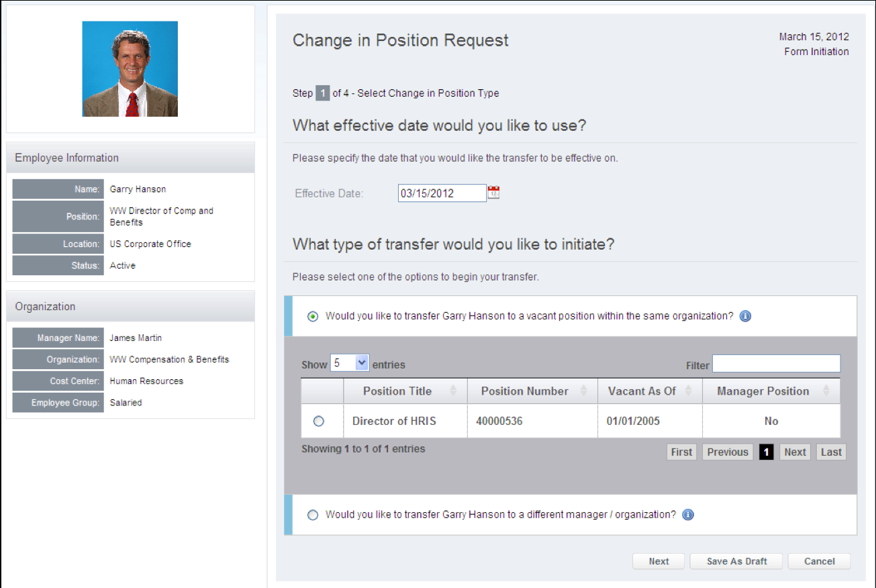Click info icon beside same organization transfer option
Image resolution: width=876 pixels, height=588 pixels.
tap(745, 316)
